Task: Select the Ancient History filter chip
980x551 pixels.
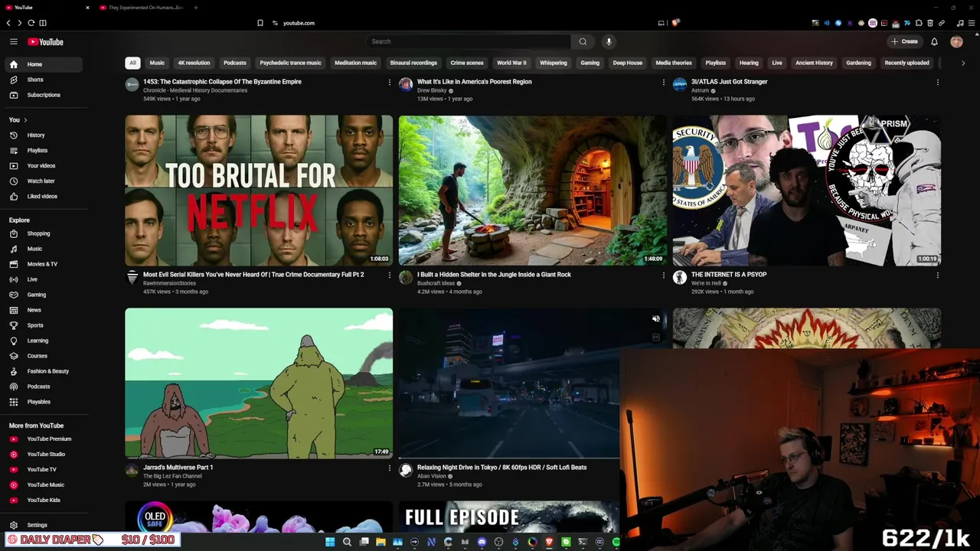Action: click(814, 63)
